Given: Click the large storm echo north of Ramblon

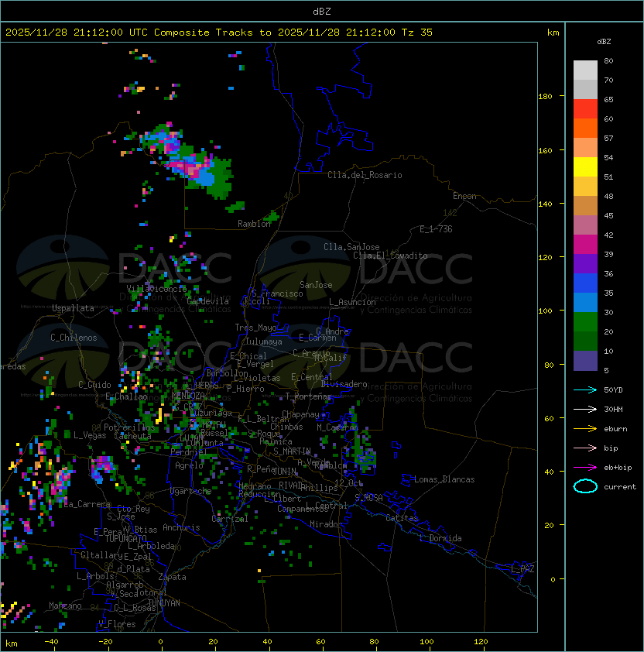Looking at the screenshot, I should 189,160.
